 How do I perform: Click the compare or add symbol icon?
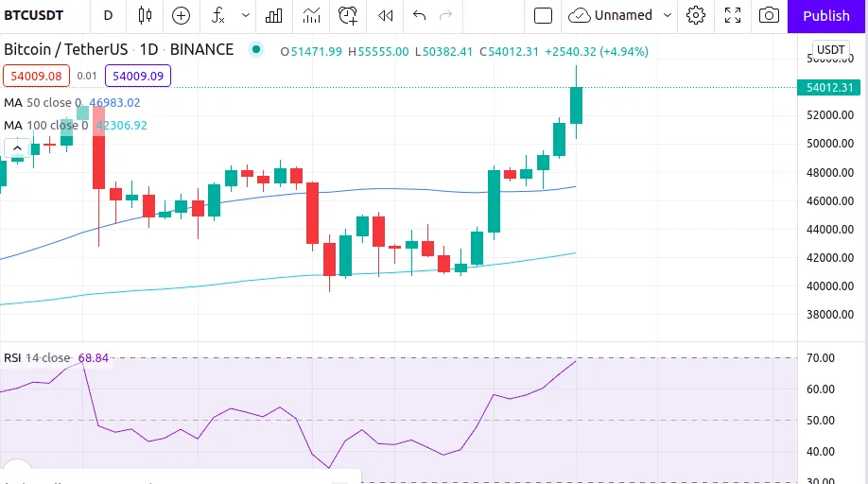[x=181, y=15]
